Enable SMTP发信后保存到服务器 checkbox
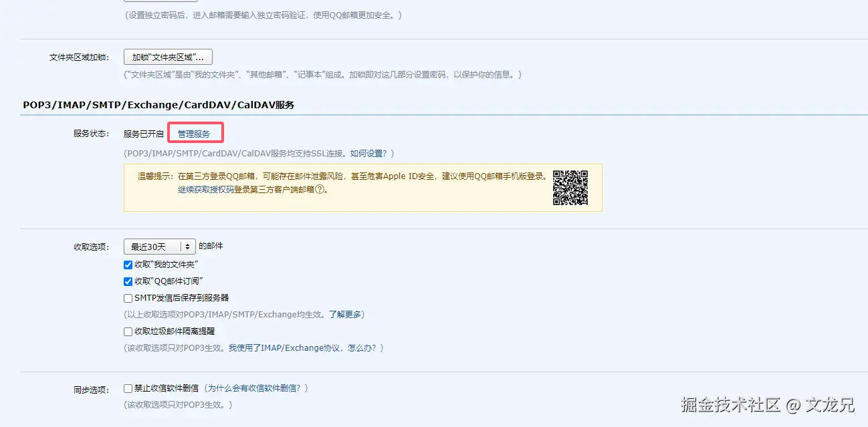 click(128, 298)
